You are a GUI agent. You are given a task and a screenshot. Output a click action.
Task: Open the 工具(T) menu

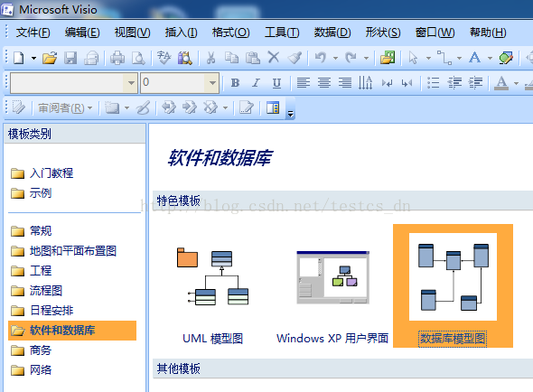point(282,33)
